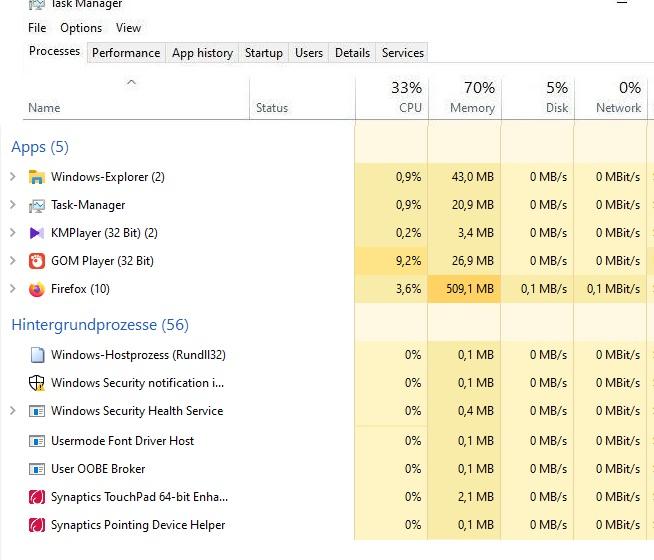
Task: Minimize the Task Manager window
Action: (x=622, y=3)
